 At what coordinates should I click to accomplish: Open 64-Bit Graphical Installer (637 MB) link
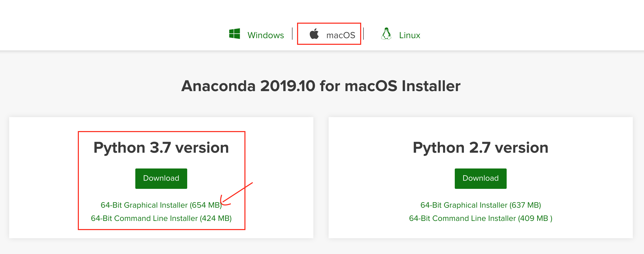click(480, 205)
